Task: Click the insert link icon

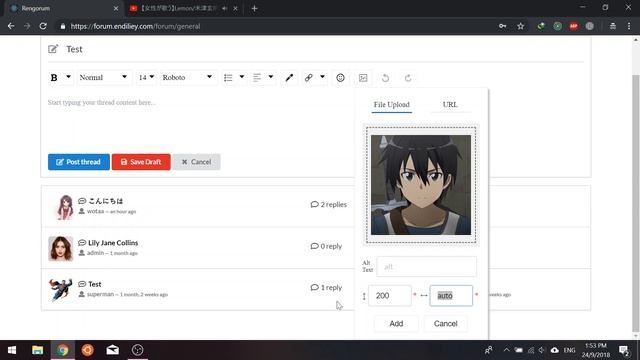Action: (309, 78)
